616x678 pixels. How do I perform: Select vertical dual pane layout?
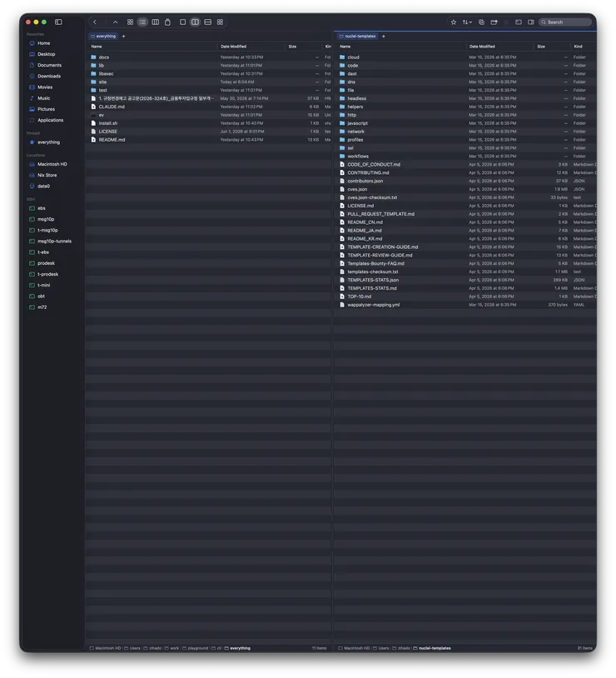(196, 22)
